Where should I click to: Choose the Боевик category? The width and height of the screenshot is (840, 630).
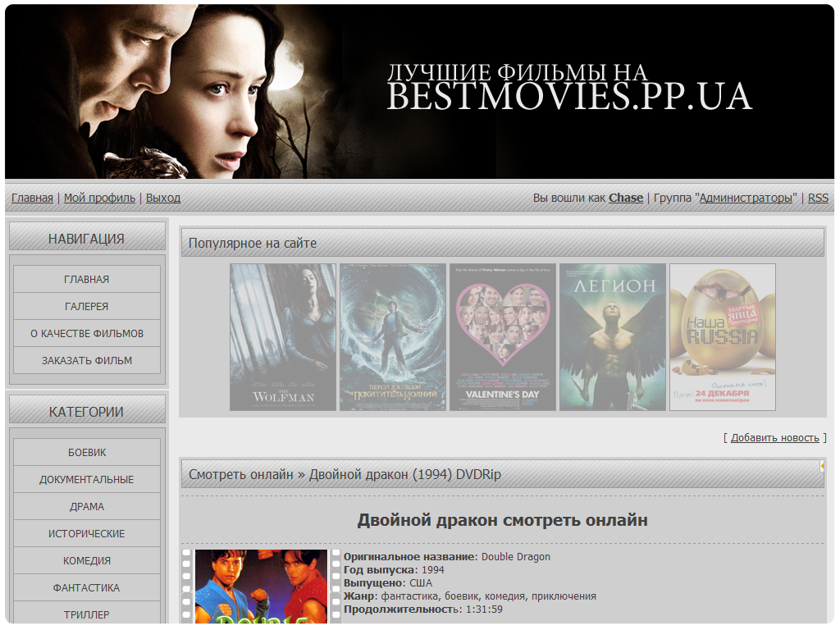(x=87, y=452)
